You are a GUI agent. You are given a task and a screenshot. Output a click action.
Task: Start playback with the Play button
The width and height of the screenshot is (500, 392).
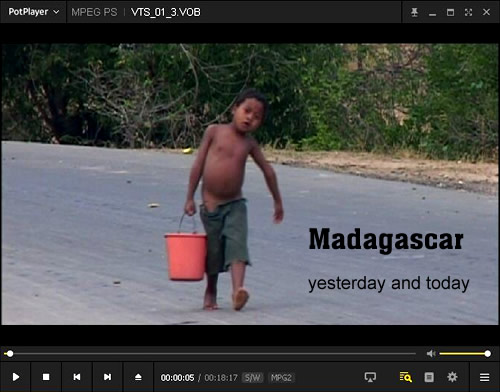coord(16,377)
